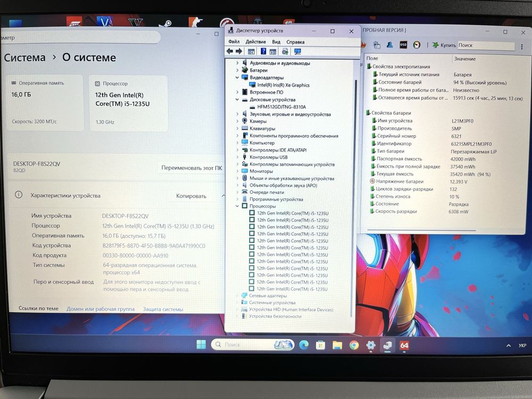
Task: Collapse the Видеоадаптеры node
Action: (x=237, y=78)
